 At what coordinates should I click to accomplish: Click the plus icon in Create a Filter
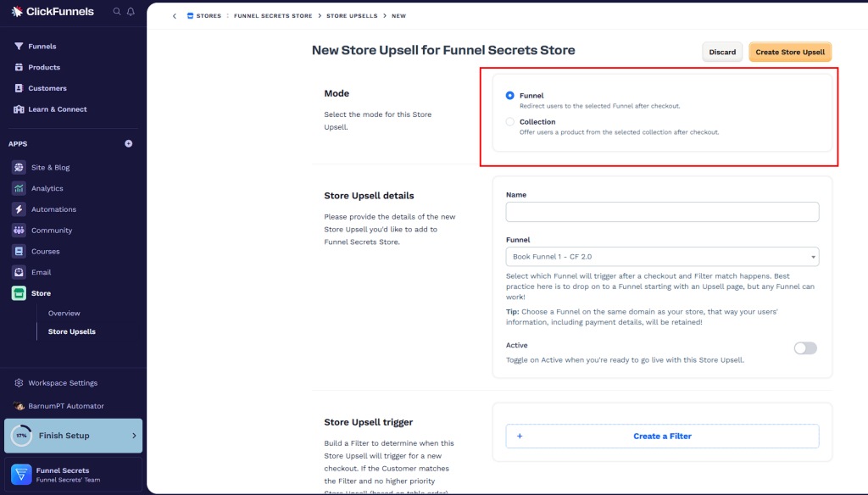click(520, 437)
